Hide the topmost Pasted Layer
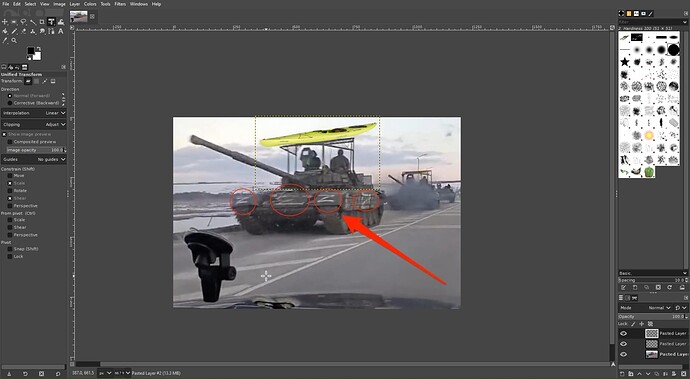 624,334
